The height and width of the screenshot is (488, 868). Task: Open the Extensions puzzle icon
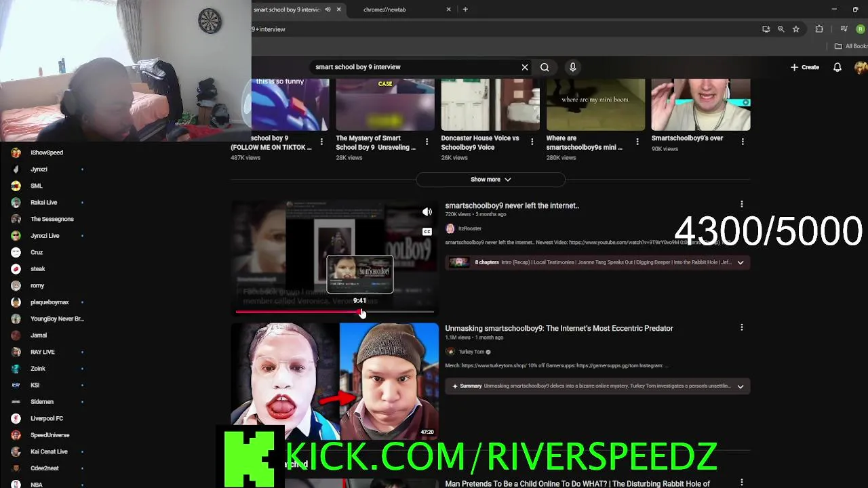[x=819, y=29]
